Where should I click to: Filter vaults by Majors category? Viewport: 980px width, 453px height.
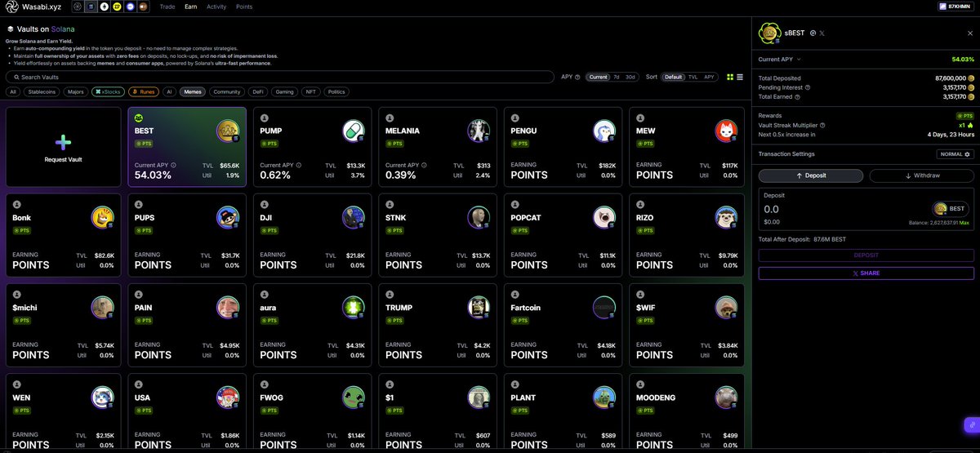(75, 92)
